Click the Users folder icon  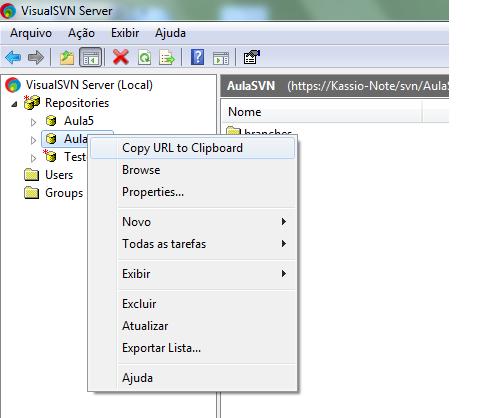coord(32,174)
